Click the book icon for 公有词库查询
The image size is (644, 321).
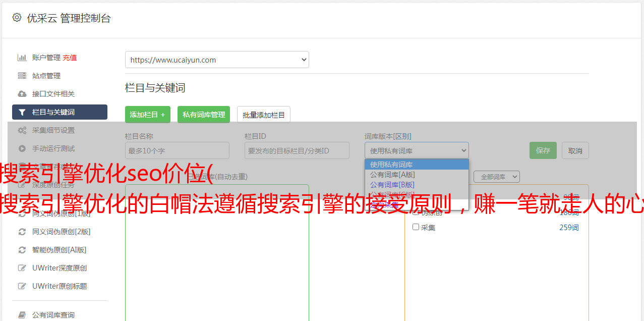22,315
